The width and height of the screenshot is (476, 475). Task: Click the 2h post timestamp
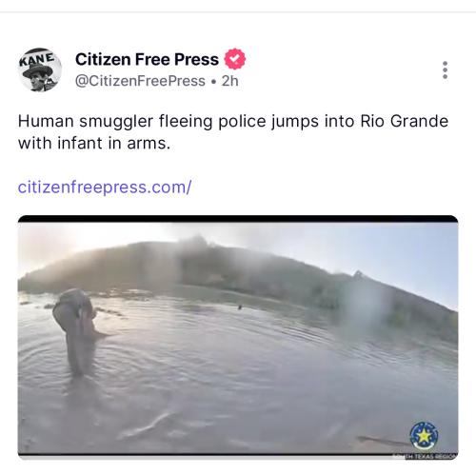tap(230, 81)
